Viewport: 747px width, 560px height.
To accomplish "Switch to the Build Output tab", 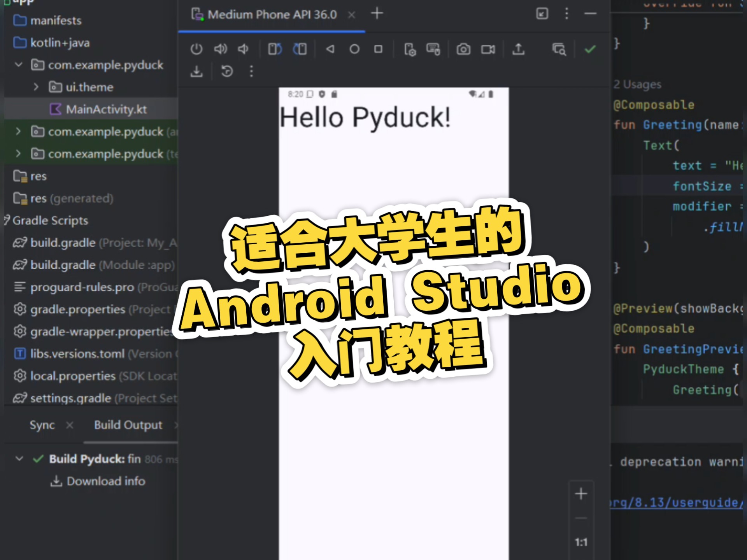I will (x=128, y=425).
